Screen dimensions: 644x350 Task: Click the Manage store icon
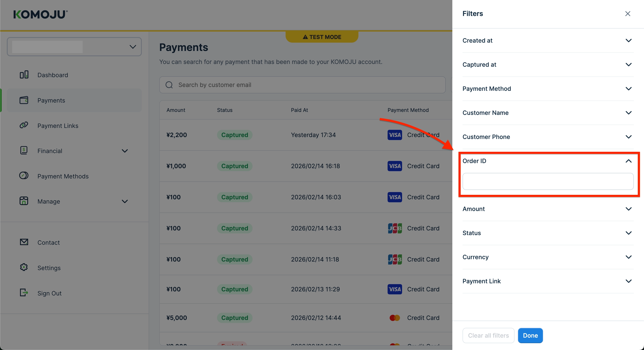click(24, 201)
